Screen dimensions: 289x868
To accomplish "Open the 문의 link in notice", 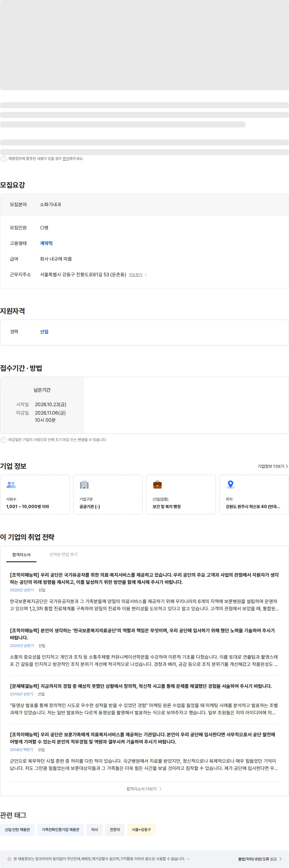I will [x=66, y=159].
